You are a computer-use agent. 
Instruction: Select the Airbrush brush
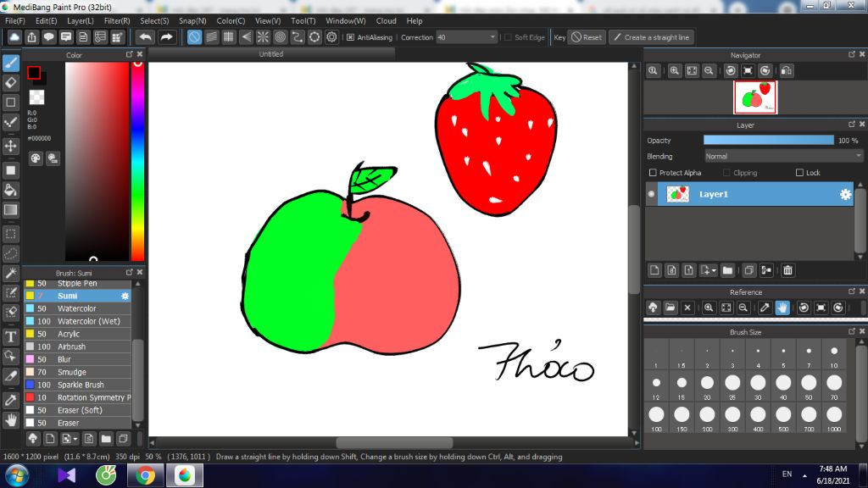pyautogui.click(x=77, y=347)
